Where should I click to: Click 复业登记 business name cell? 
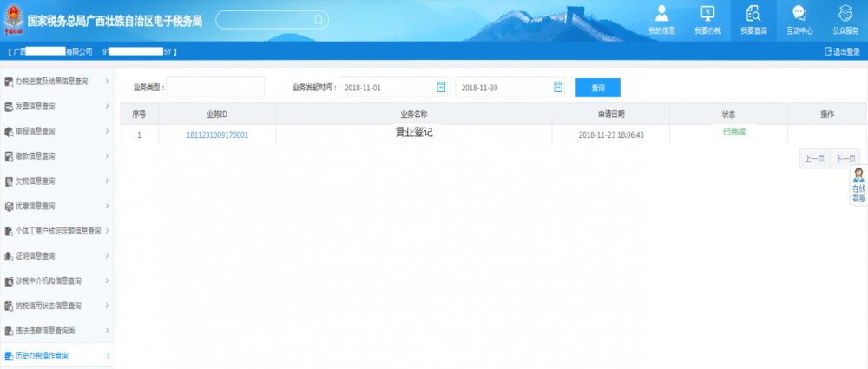414,133
